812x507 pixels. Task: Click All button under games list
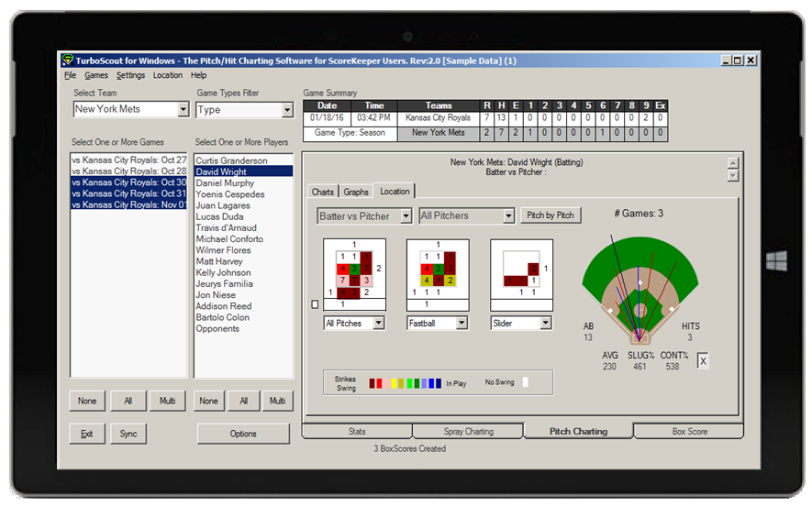128,401
